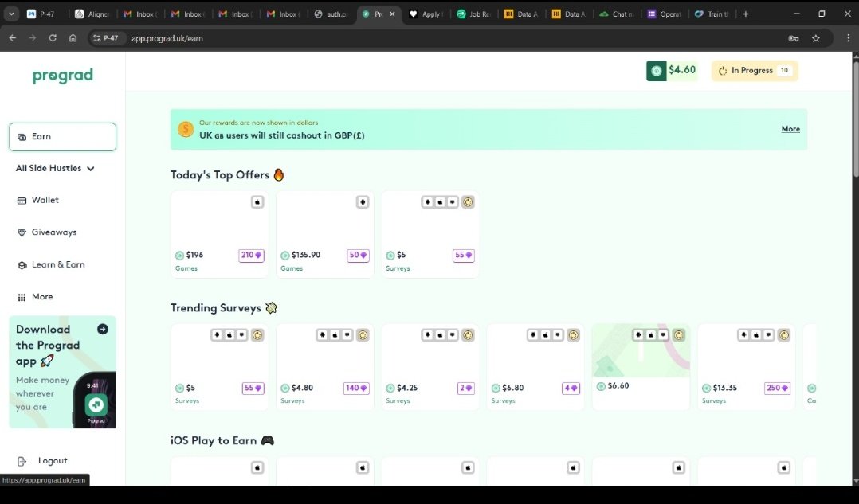Open the tab search dropdown arrow
Viewport: 859px width, 504px height.
click(x=11, y=14)
